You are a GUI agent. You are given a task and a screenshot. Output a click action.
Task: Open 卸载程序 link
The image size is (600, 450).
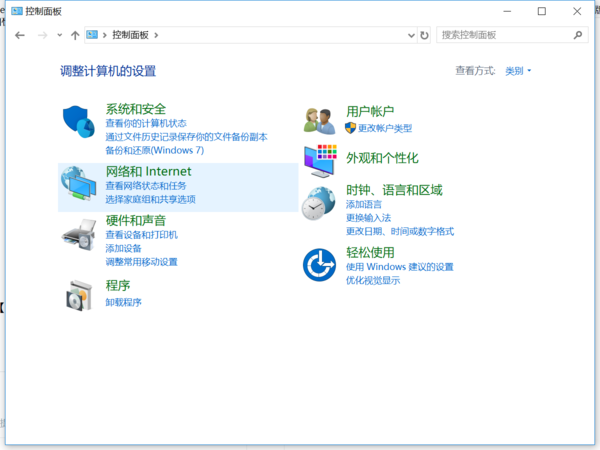click(123, 302)
